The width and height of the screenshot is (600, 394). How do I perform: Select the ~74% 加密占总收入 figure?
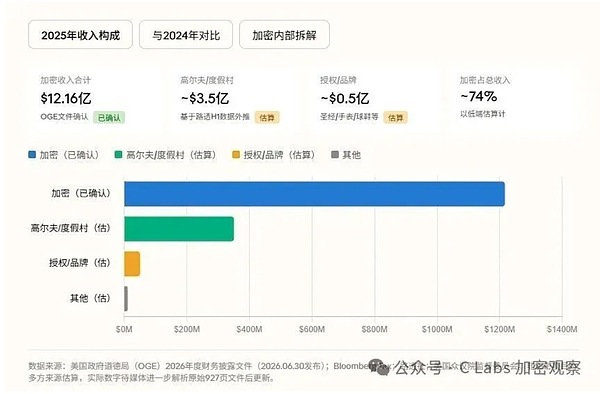[478, 96]
